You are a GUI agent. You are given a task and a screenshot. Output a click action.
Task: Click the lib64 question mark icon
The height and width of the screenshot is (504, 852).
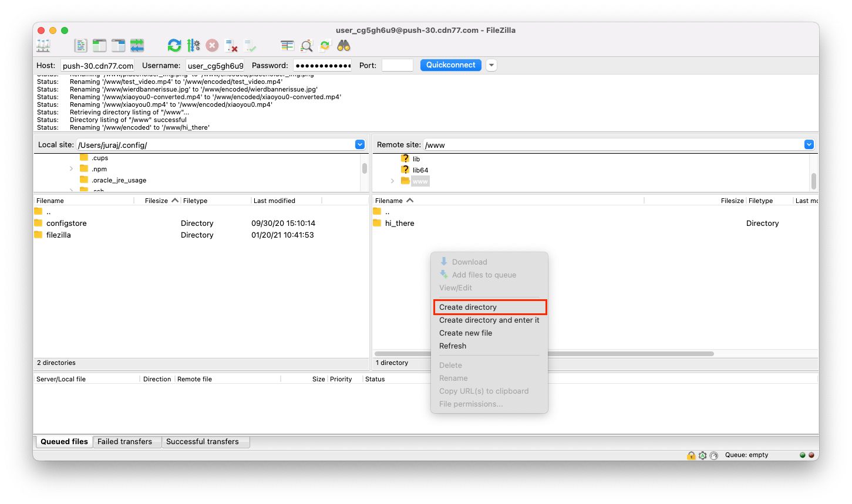click(405, 170)
